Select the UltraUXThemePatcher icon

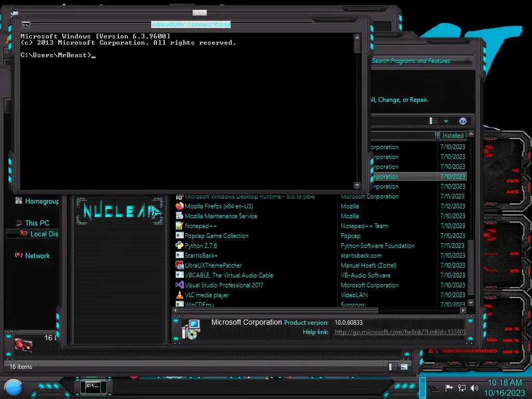[179, 265]
